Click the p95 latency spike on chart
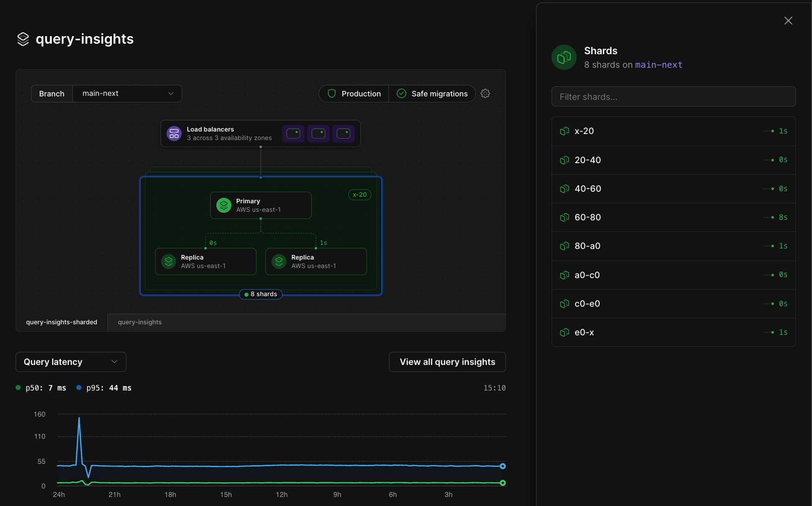 (79, 418)
